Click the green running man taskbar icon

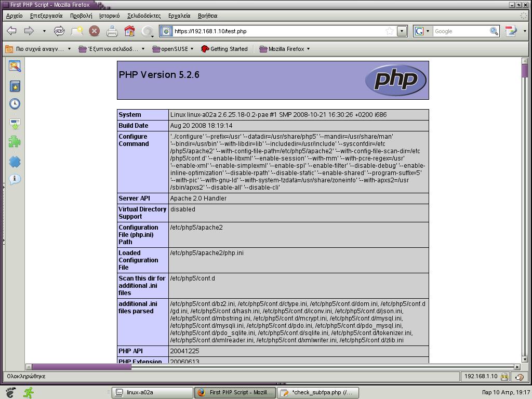point(29,393)
